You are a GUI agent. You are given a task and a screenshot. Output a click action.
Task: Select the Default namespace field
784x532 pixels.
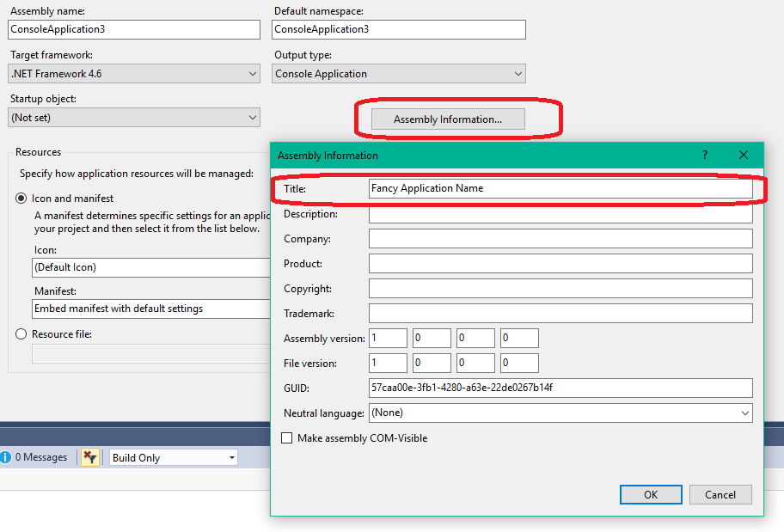coord(398,29)
